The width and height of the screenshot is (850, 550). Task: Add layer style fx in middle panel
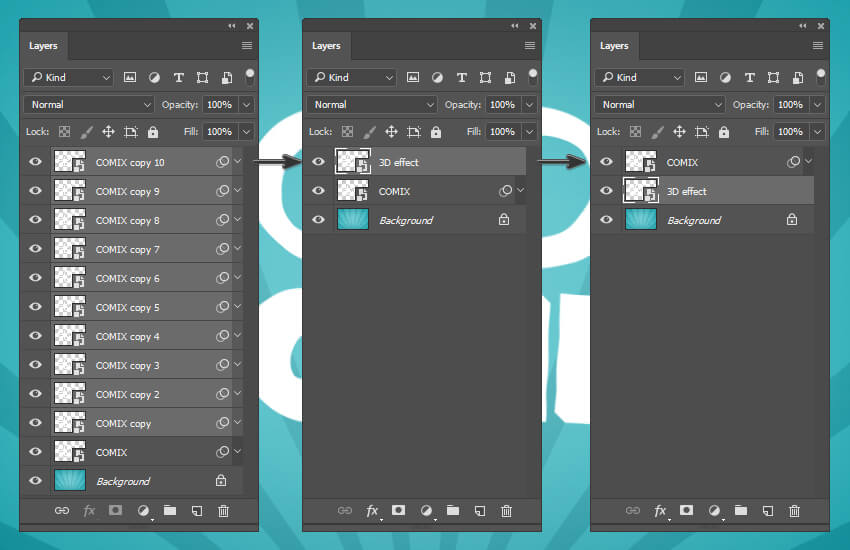tap(372, 511)
